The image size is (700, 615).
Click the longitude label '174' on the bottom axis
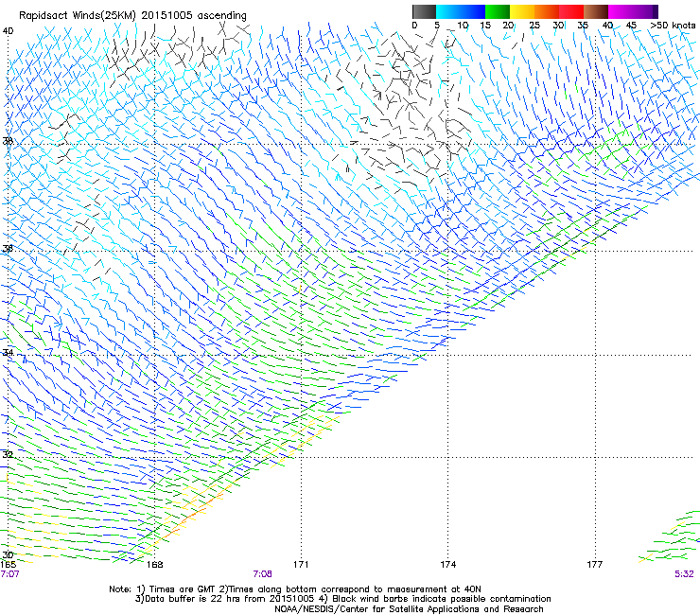pyautogui.click(x=447, y=564)
